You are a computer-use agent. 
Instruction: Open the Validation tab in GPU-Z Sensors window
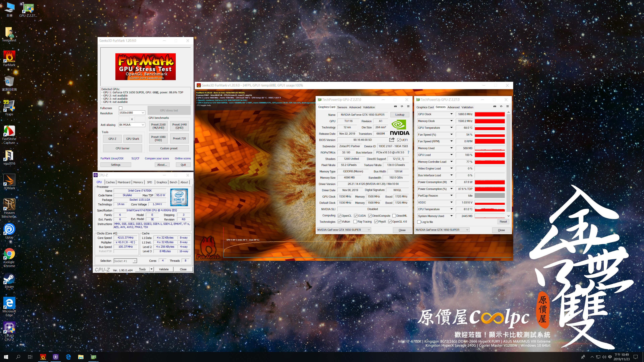(x=467, y=107)
